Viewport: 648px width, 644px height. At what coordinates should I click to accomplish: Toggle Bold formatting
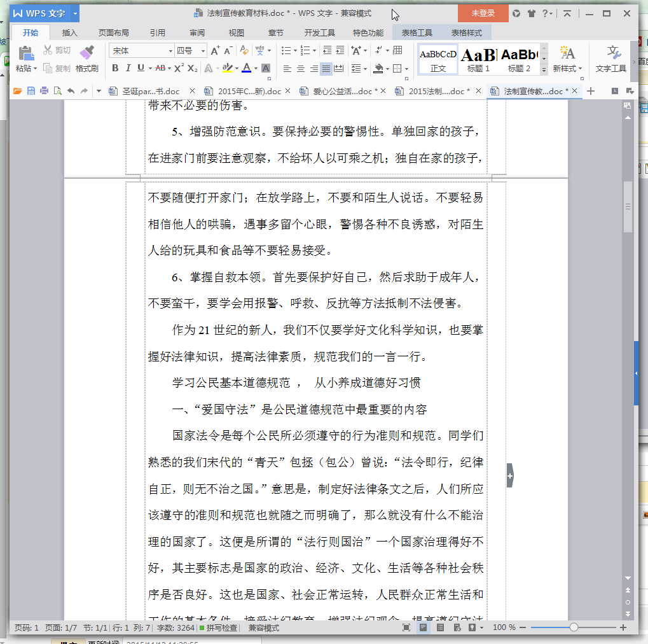(x=115, y=68)
